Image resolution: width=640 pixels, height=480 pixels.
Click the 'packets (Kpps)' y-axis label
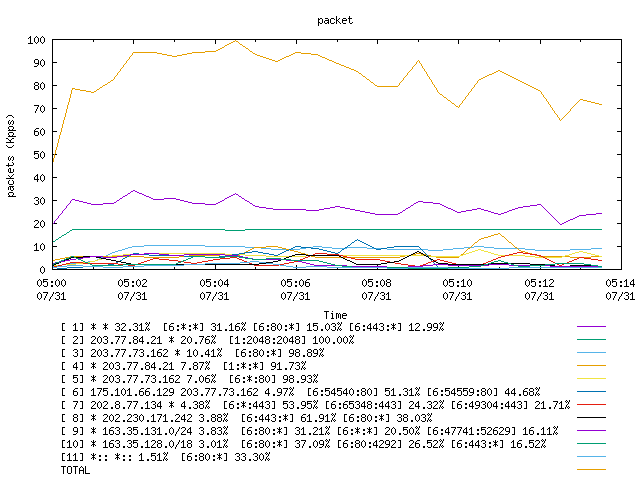pos(11,156)
